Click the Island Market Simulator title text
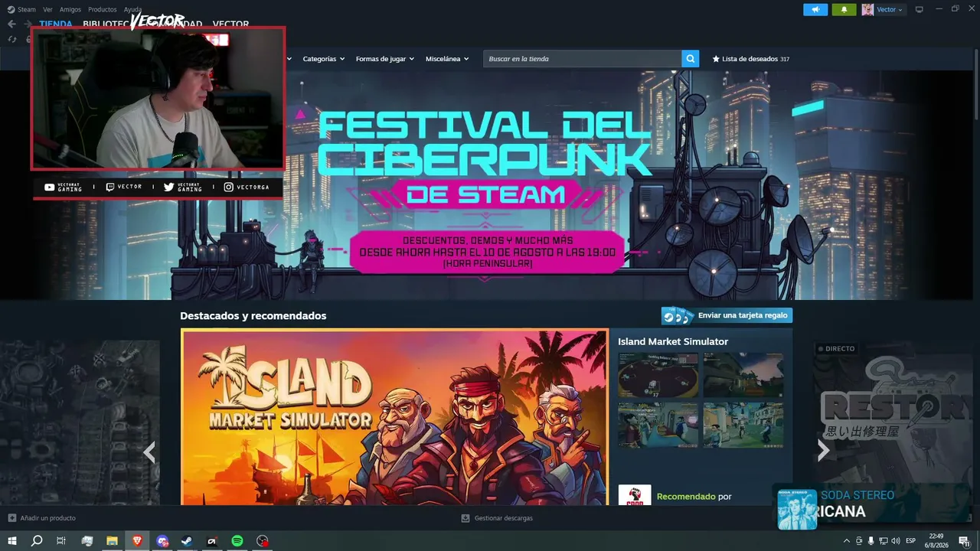 pyautogui.click(x=673, y=341)
